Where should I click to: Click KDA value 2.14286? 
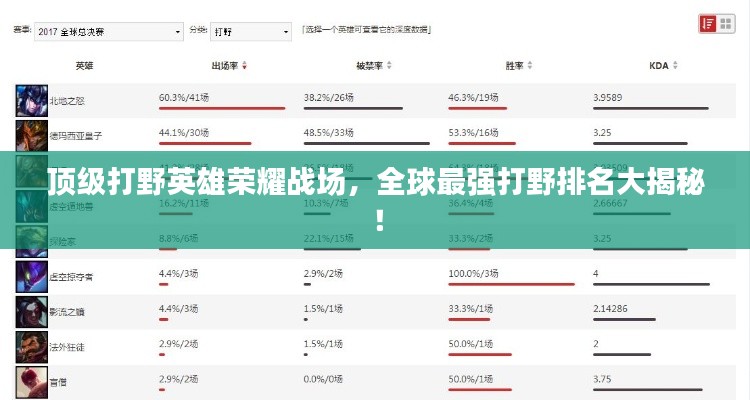click(x=610, y=309)
